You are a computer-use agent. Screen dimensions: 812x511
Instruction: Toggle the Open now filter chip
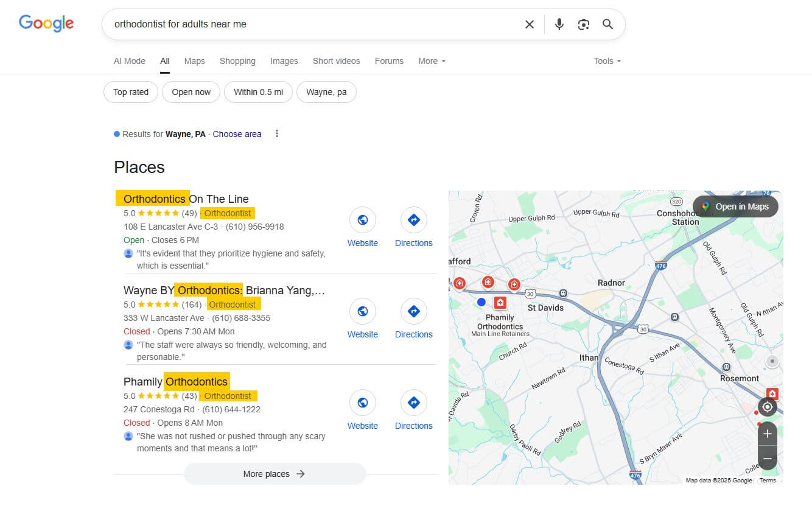191,92
